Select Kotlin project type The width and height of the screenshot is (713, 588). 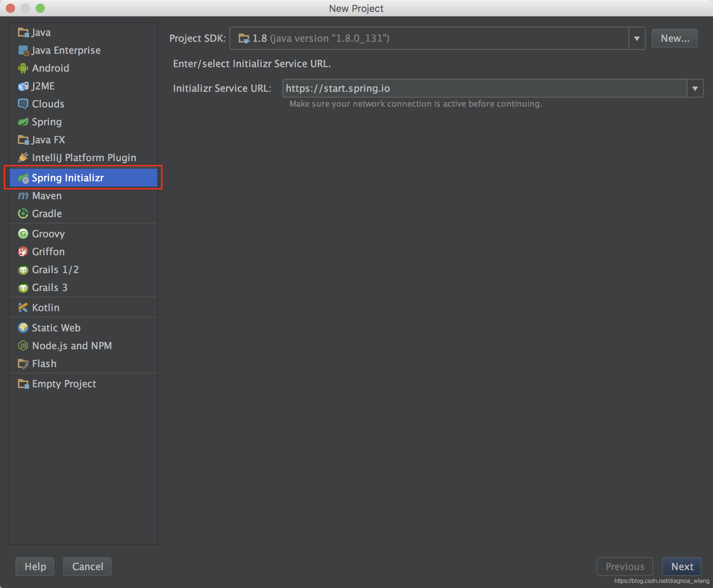pyautogui.click(x=84, y=308)
